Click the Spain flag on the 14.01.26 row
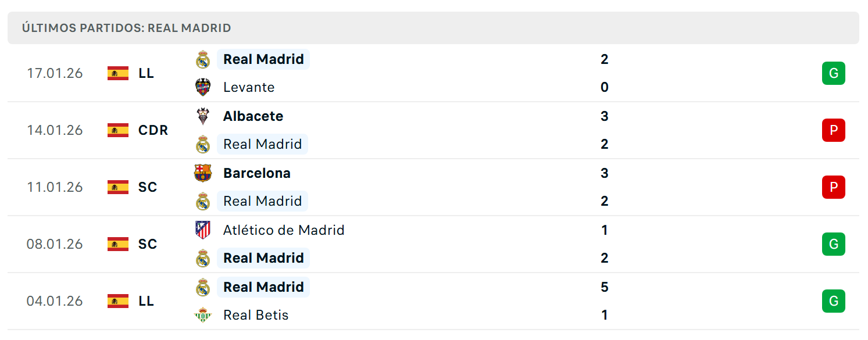This screenshot has height=340, width=868. click(x=118, y=130)
